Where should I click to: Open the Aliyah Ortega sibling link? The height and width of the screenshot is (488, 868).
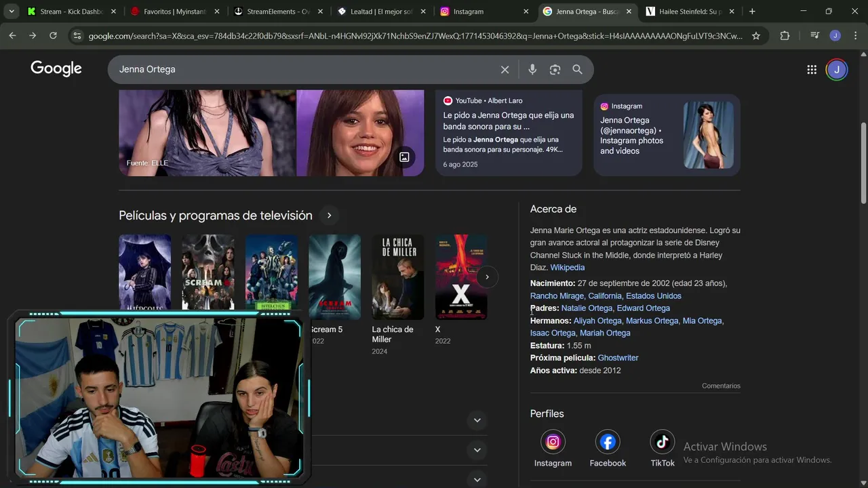click(597, 321)
